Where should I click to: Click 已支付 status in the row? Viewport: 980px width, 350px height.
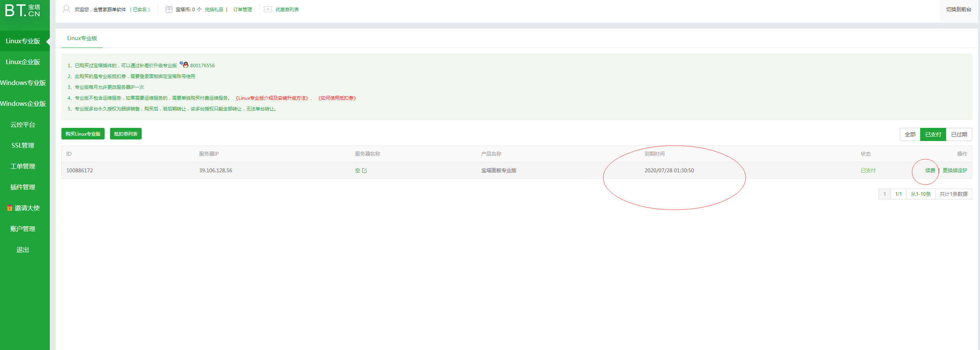(868, 170)
